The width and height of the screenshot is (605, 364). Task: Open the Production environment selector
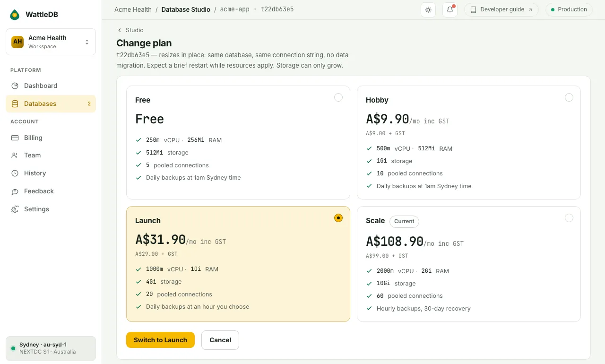569,9
